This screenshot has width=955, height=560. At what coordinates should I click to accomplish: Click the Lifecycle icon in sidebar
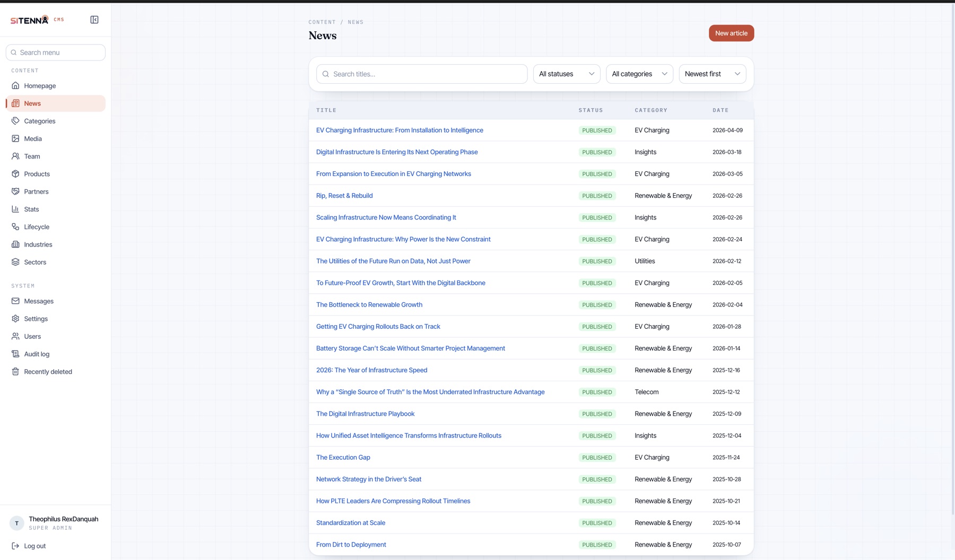click(x=15, y=226)
